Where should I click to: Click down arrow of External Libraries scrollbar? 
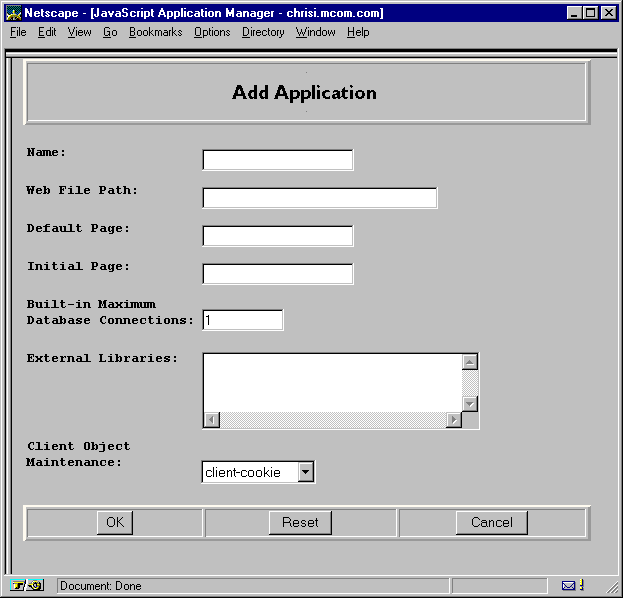470,404
